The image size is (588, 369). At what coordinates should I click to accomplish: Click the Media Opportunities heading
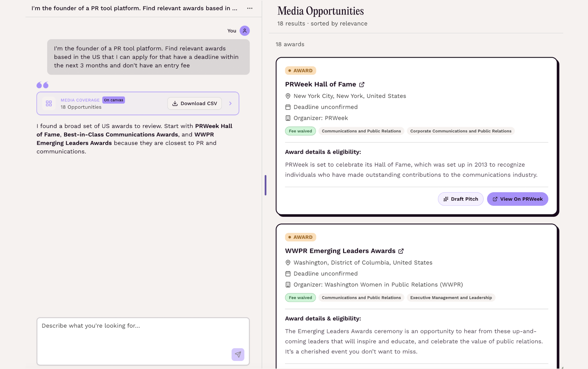[x=320, y=11]
